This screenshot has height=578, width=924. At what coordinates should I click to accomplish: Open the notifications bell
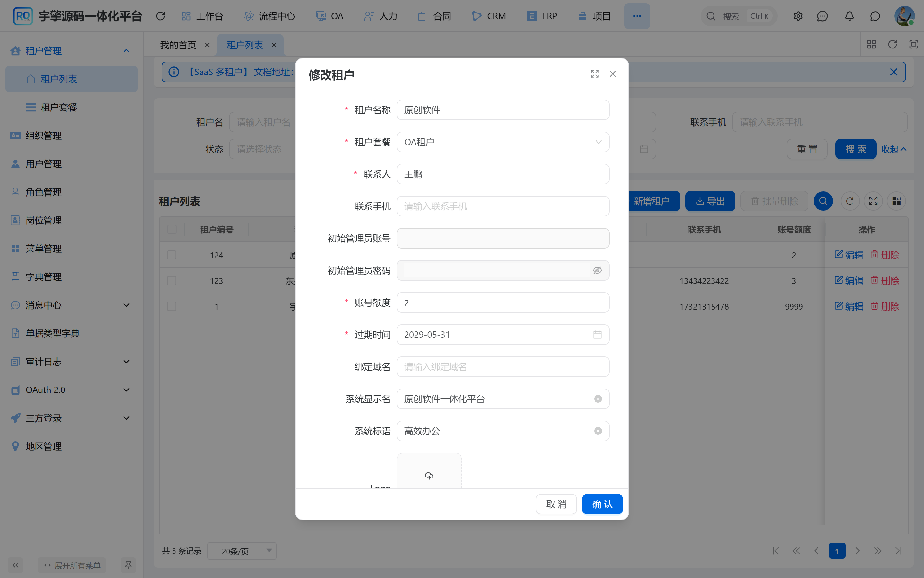pos(849,16)
